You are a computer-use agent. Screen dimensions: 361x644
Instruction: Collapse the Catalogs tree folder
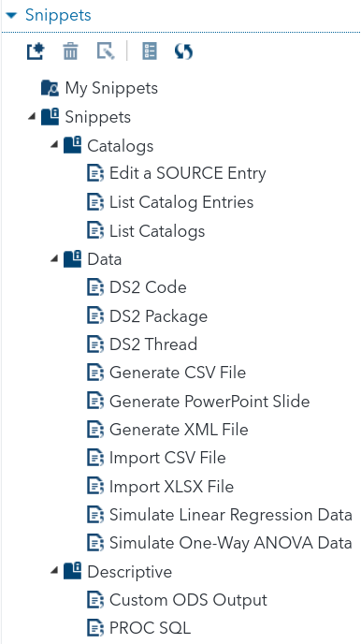coord(54,145)
